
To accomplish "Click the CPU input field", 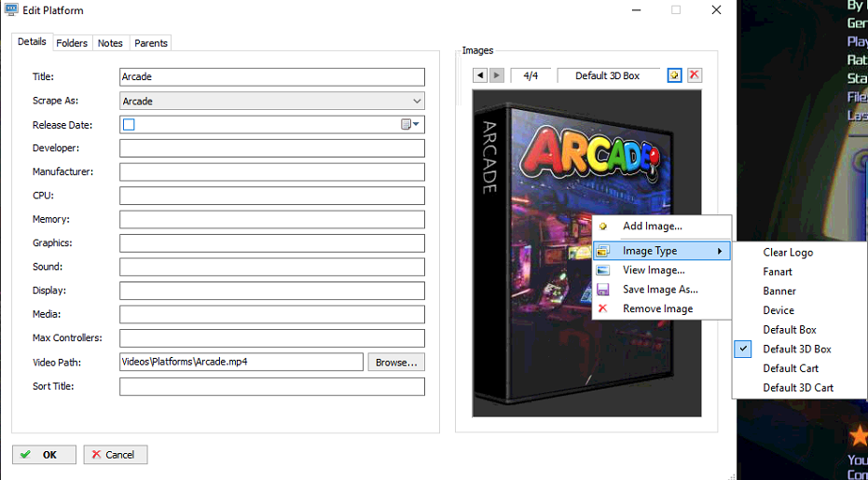I will [272, 196].
